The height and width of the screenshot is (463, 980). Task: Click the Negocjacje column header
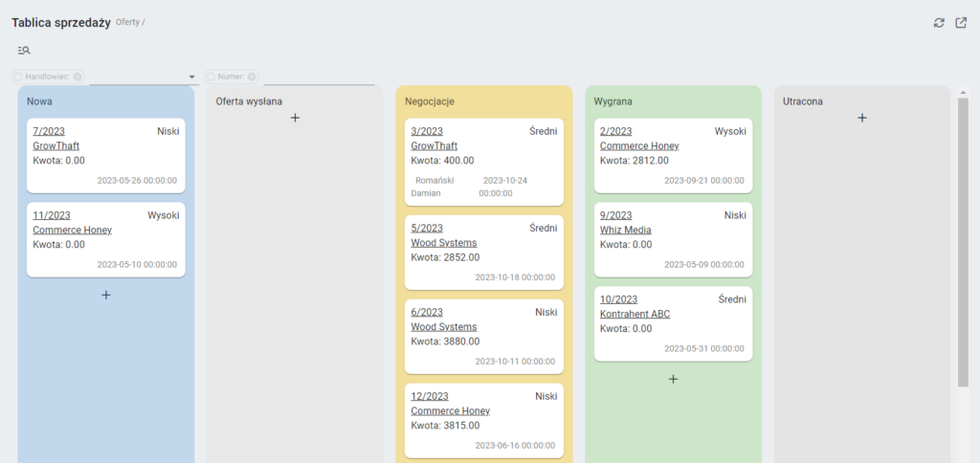click(x=430, y=100)
